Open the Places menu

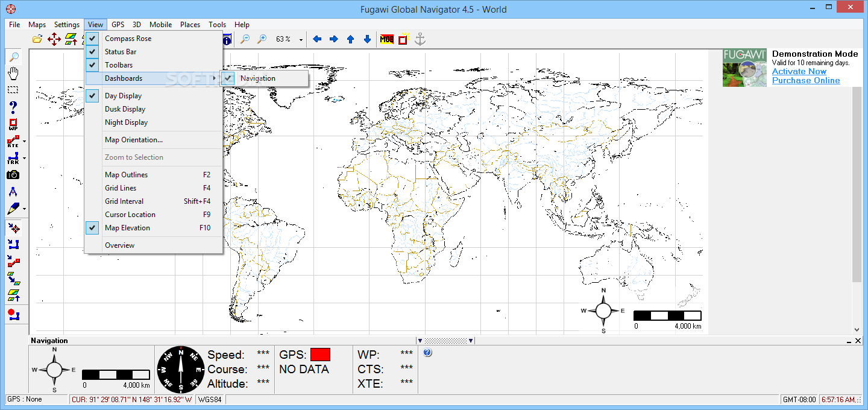click(x=190, y=25)
